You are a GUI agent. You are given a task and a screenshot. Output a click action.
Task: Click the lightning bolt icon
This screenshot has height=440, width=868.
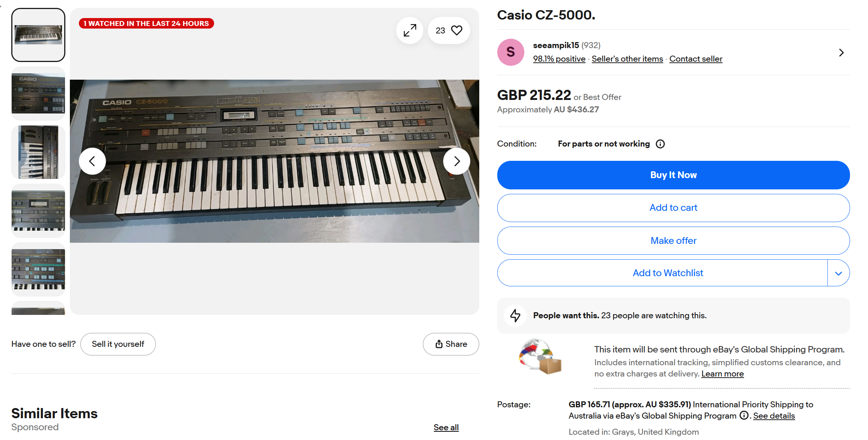tap(515, 315)
